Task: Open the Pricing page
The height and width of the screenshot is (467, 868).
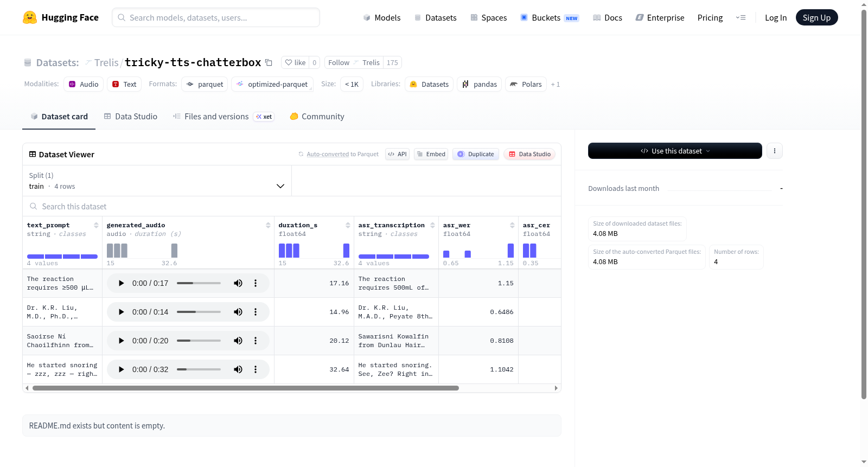Action: tap(710, 17)
